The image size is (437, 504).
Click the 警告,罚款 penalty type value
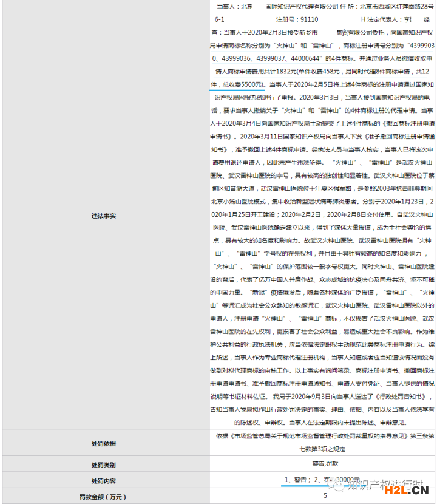(x=325, y=465)
